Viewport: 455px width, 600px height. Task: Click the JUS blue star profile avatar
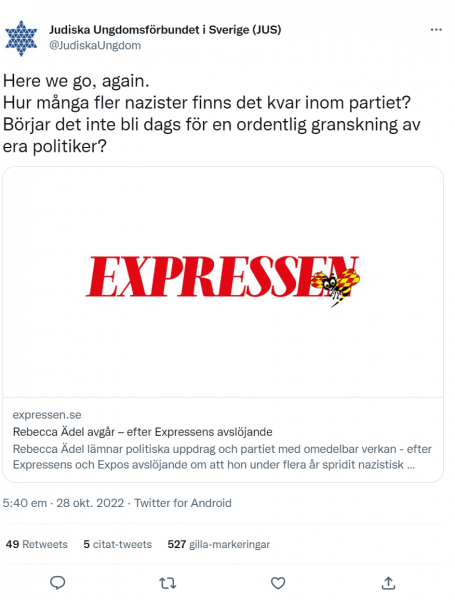click(21, 38)
